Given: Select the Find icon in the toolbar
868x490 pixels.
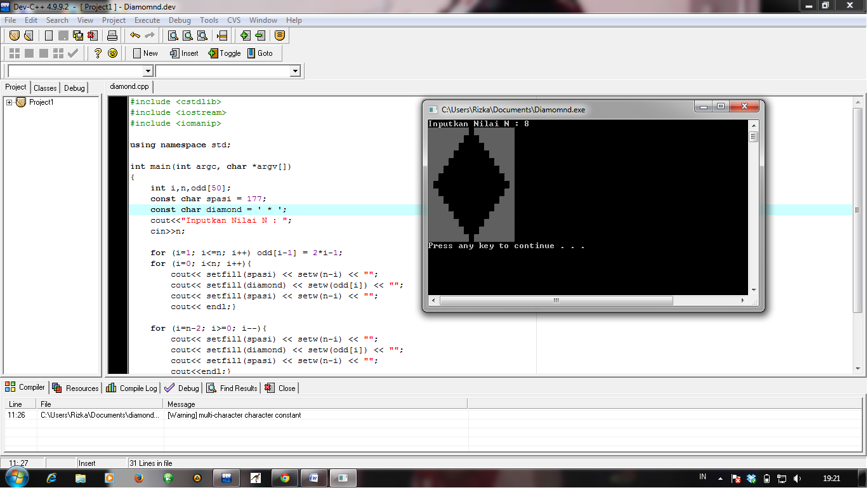Looking at the screenshot, I should pos(172,36).
